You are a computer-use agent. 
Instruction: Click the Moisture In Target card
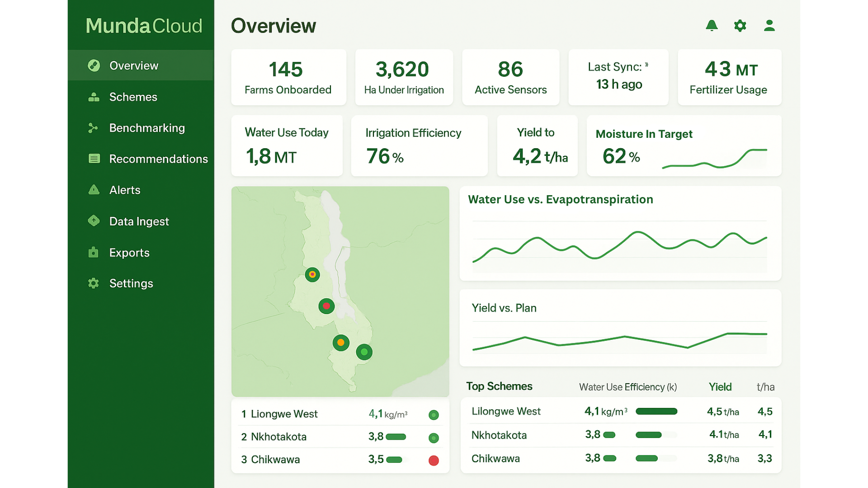click(x=684, y=145)
